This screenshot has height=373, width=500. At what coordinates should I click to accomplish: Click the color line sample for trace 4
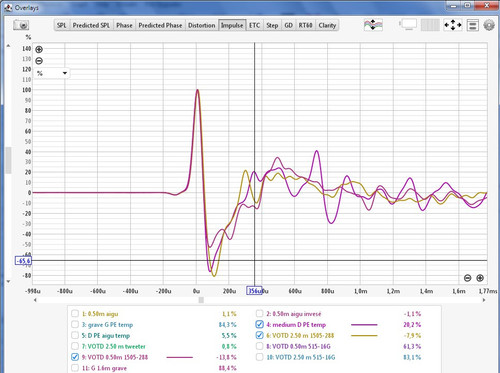[x=364, y=324]
